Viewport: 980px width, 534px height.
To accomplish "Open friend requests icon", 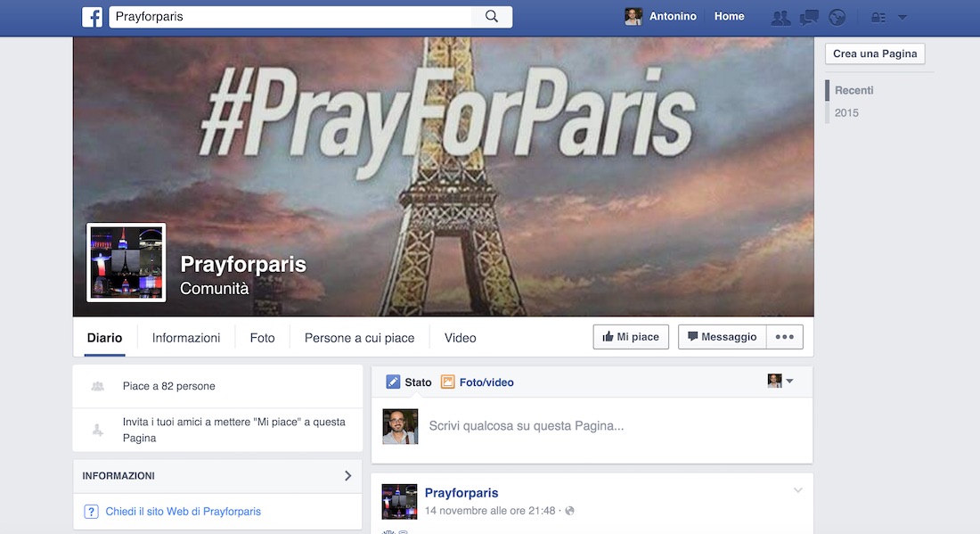I will point(780,17).
